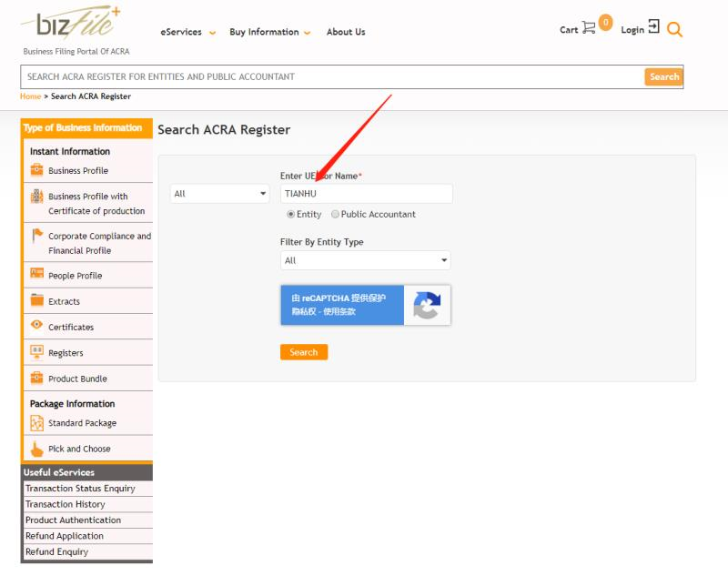Click the Home breadcrumb link

point(31,96)
